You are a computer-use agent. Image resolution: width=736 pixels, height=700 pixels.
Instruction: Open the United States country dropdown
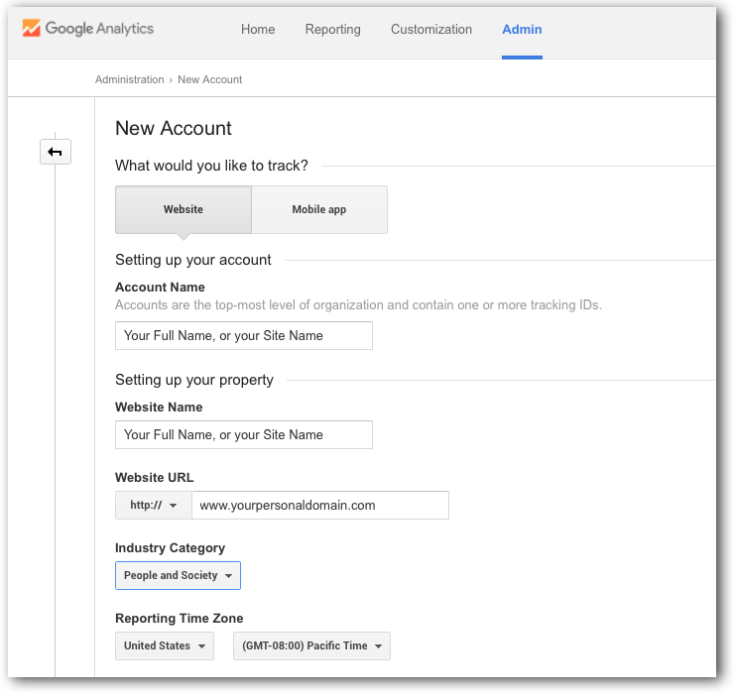165,645
